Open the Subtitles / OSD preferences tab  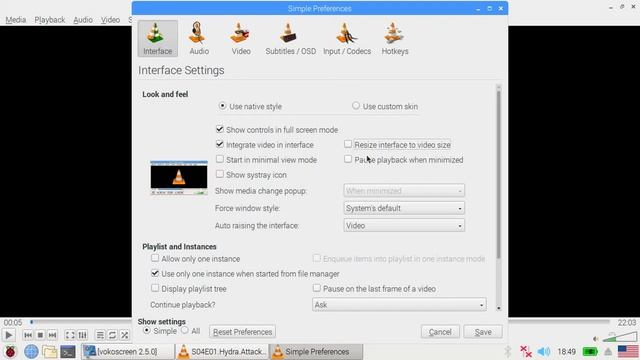pyautogui.click(x=290, y=38)
